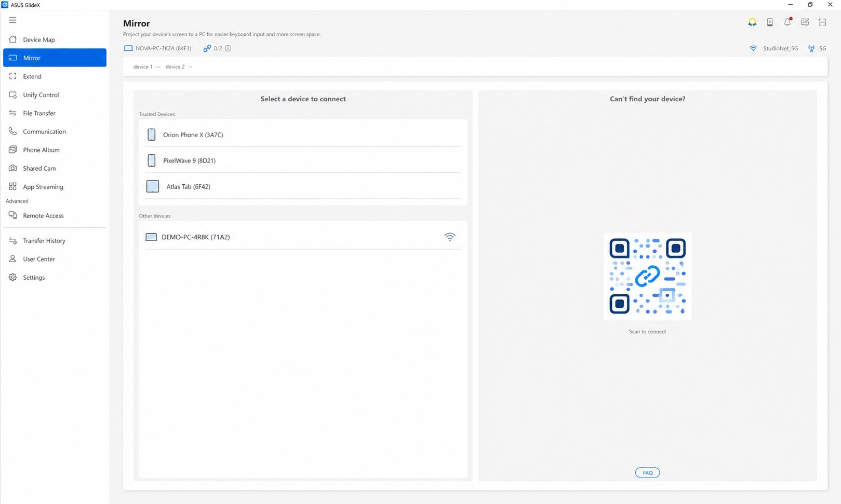Open Communication in the sidebar
Screen dimensions: 841x504
55,131
